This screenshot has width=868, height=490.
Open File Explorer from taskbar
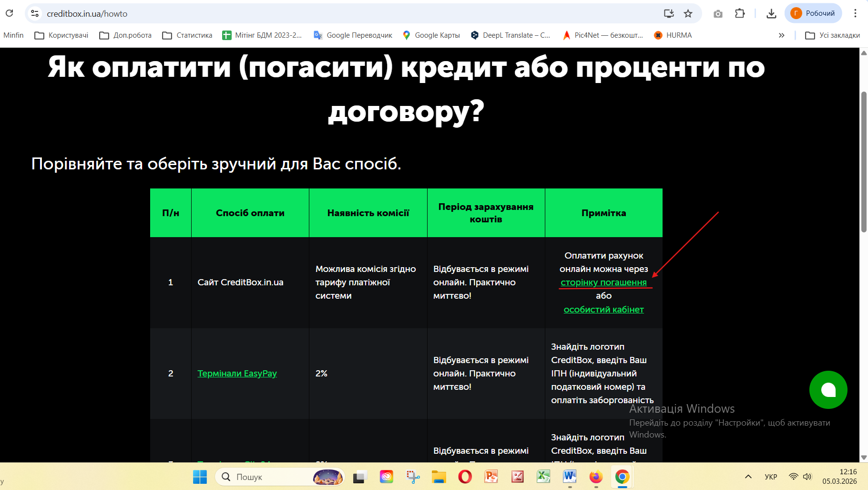tap(439, 477)
